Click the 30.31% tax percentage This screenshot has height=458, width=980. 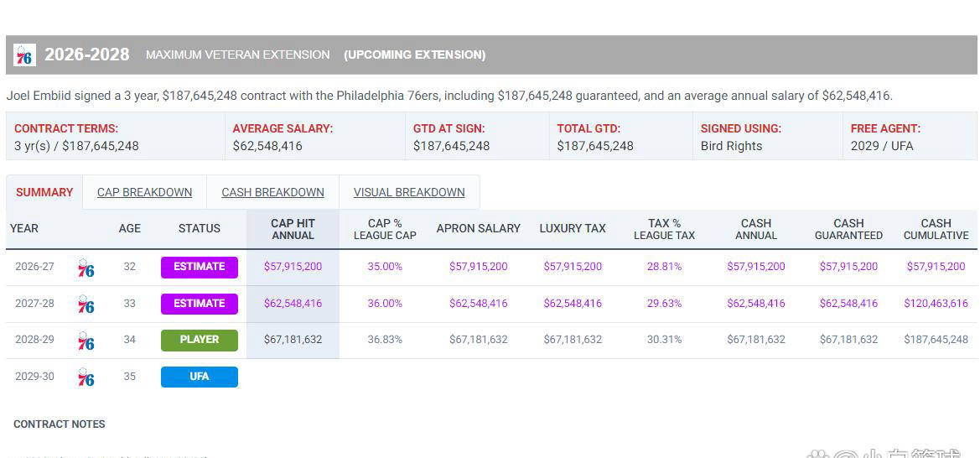click(x=665, y=340)
